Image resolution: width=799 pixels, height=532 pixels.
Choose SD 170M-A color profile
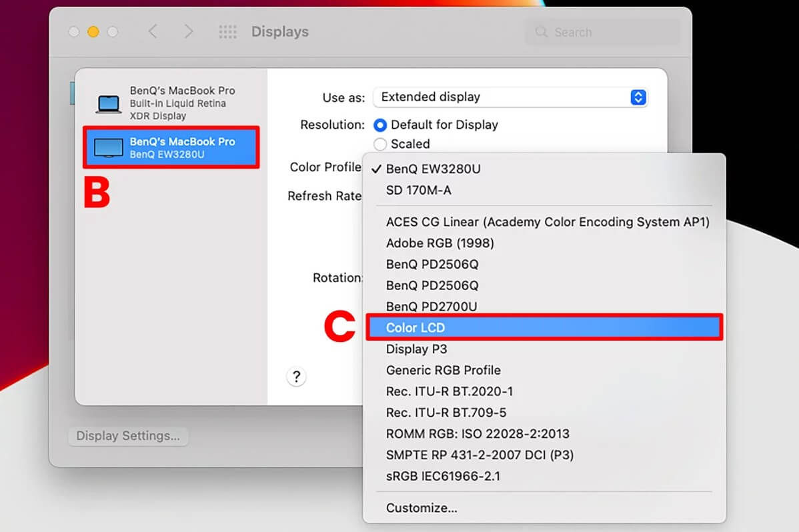[x=544, y=190]
